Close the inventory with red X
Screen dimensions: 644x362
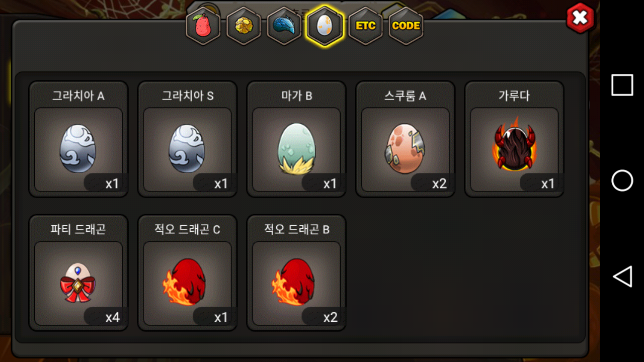580,18
